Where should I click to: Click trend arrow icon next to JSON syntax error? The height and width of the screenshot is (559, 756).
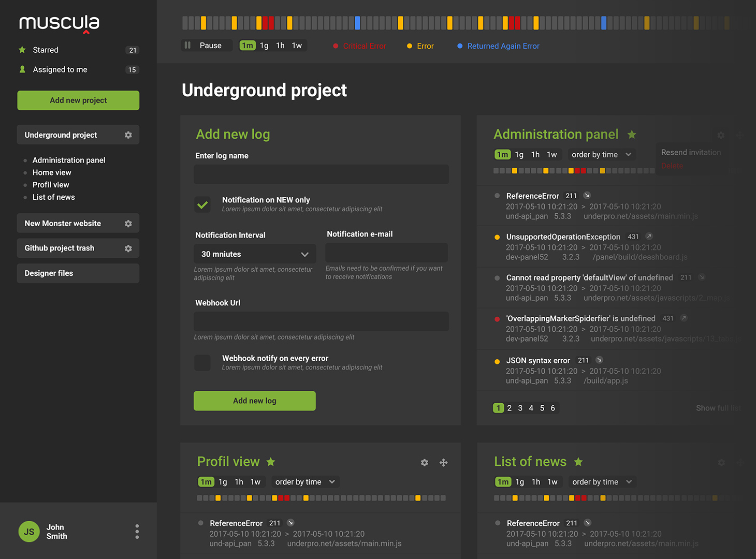click(599, 360)
